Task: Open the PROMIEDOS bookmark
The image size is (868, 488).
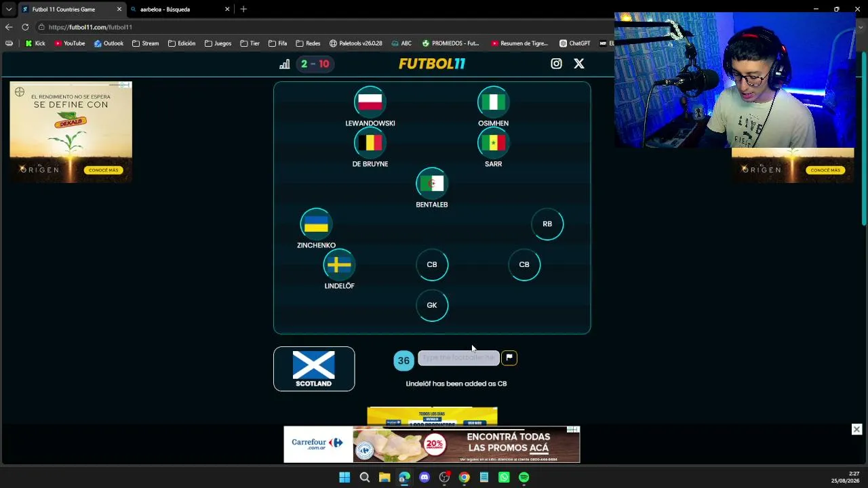Action: click(450, 43)
